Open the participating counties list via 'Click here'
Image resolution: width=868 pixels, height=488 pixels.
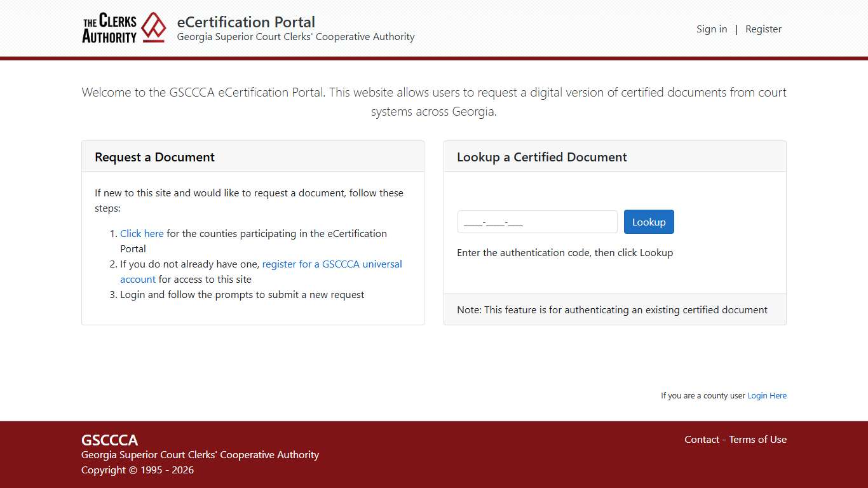[x=141, y=233]
